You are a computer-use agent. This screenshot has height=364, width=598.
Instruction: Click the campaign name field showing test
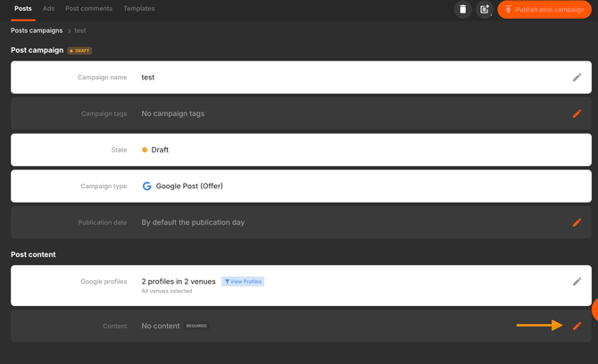pos(148,78)
